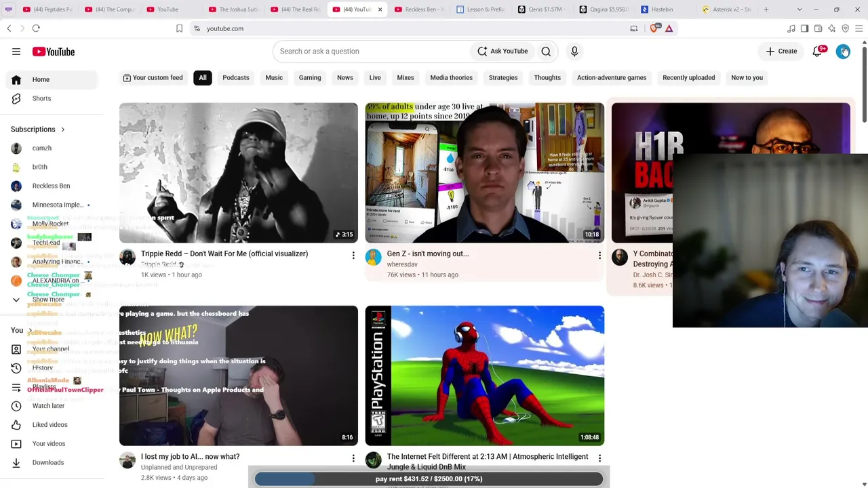
Task: Open the browser tab search dropdown arrow
Action: point(800,9)
